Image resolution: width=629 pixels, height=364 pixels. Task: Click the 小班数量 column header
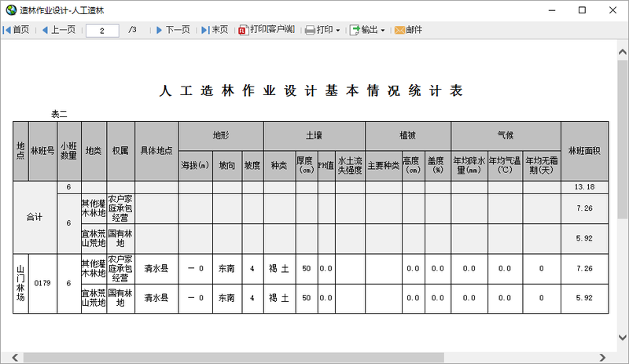pos(69,151)
